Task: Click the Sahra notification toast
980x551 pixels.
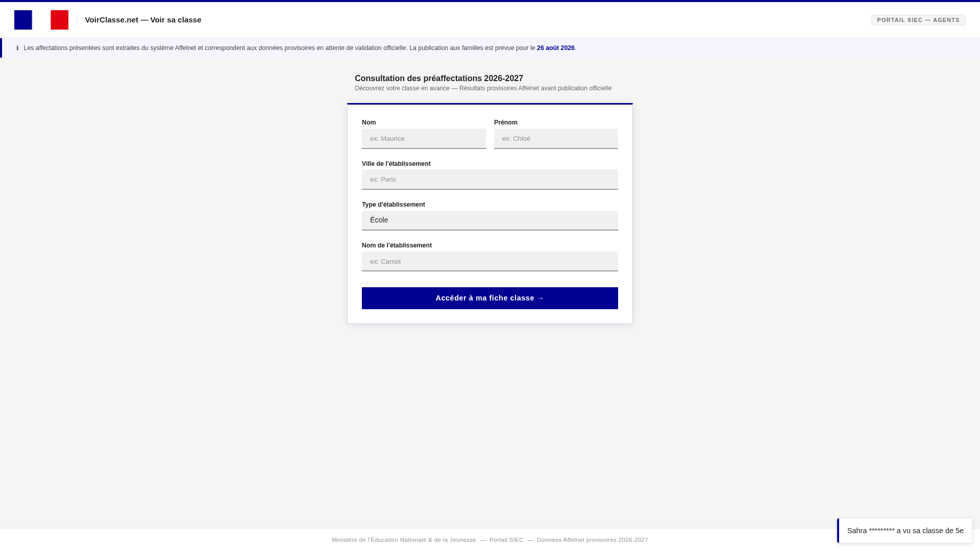Action: (x=904, y=531)
